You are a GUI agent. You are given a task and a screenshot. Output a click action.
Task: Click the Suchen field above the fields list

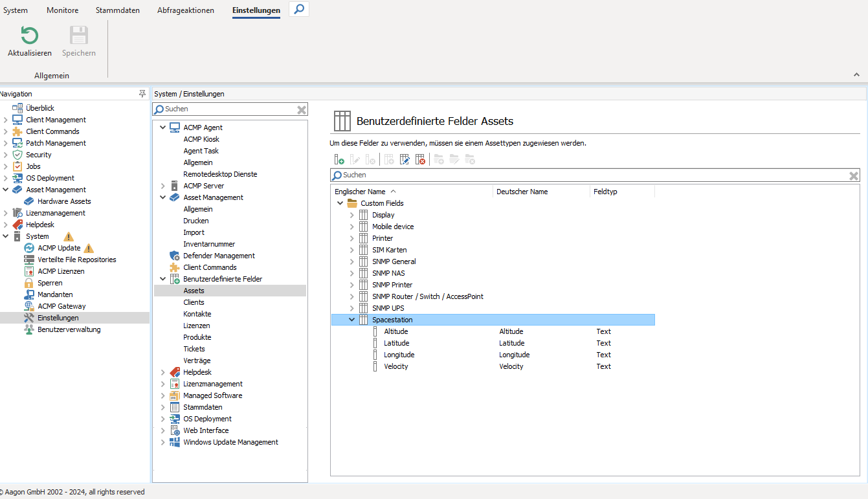coord(583,175)
